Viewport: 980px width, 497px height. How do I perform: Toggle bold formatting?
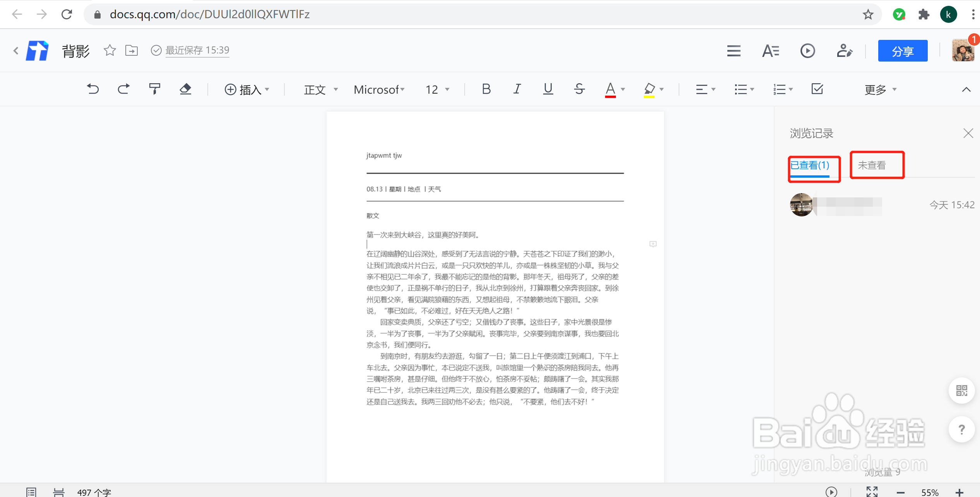click(486, 89)
